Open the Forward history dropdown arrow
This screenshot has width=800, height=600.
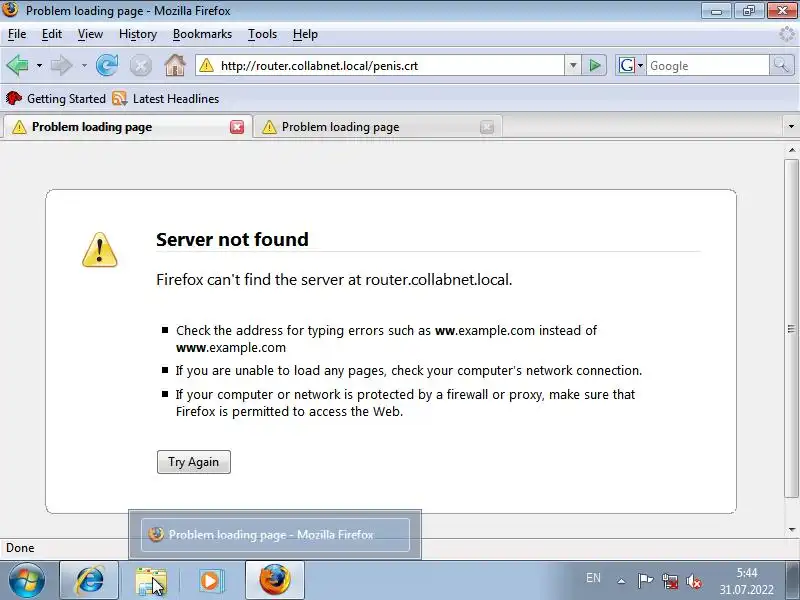(x=84, y=66)
